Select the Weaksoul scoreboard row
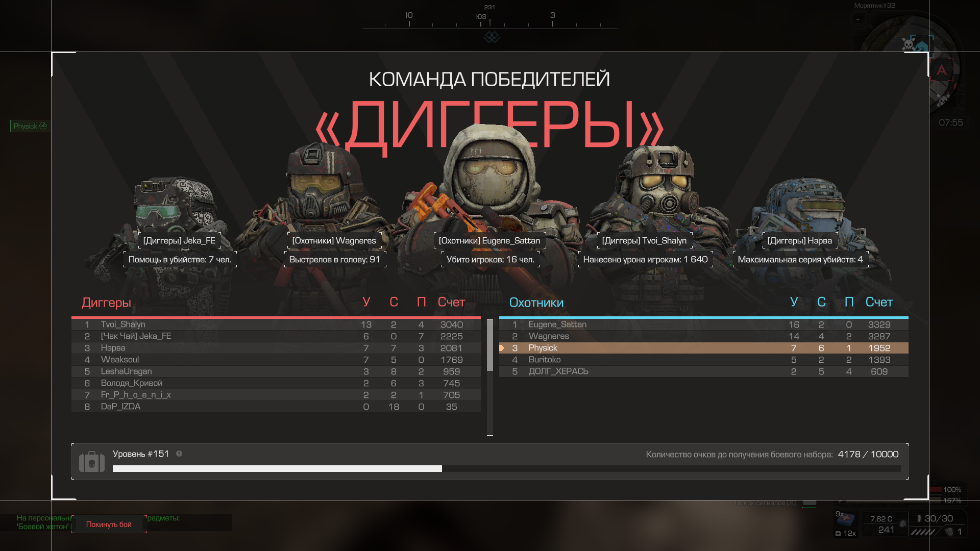The height and width of the screenshot is (551, 980). click(x=276, y=360)
